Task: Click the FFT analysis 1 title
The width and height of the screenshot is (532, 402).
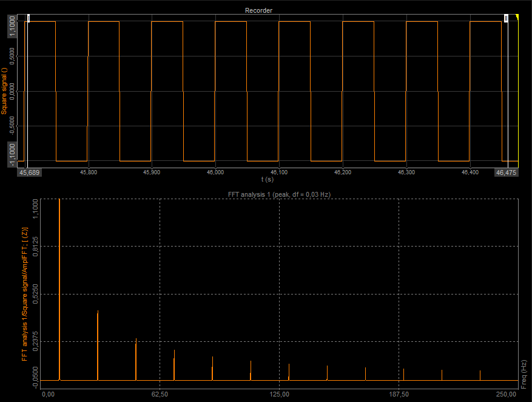Action: tap(279, 194)
